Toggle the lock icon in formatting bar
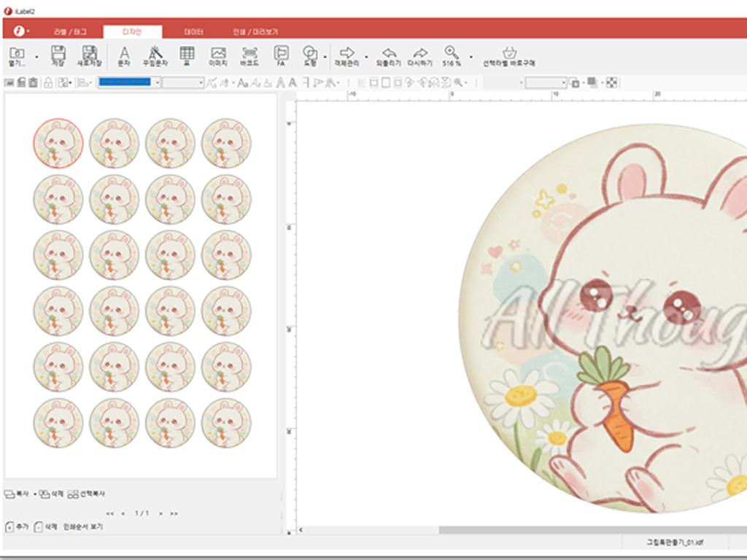The height and width of the screenshot is (560, 747). tap(48, 83)
